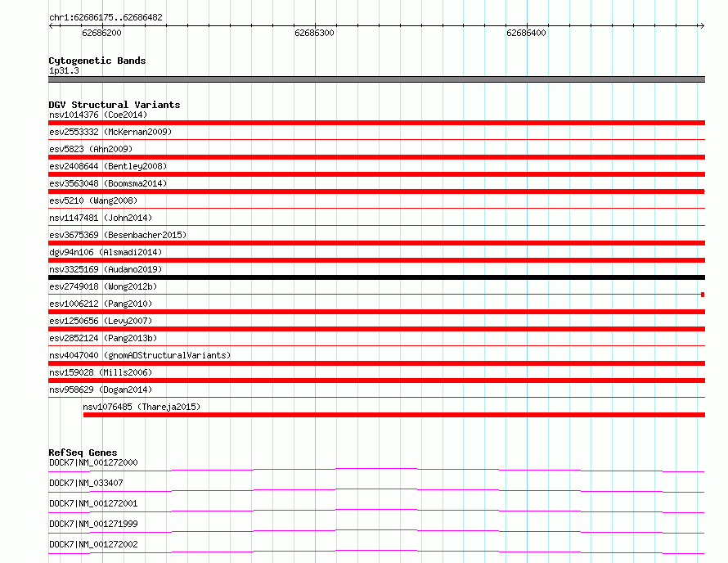Open variant esv2408644 (Bentley2008)
Image resolution: width=728 pixels, height=563 pixels.
point(108,166)
